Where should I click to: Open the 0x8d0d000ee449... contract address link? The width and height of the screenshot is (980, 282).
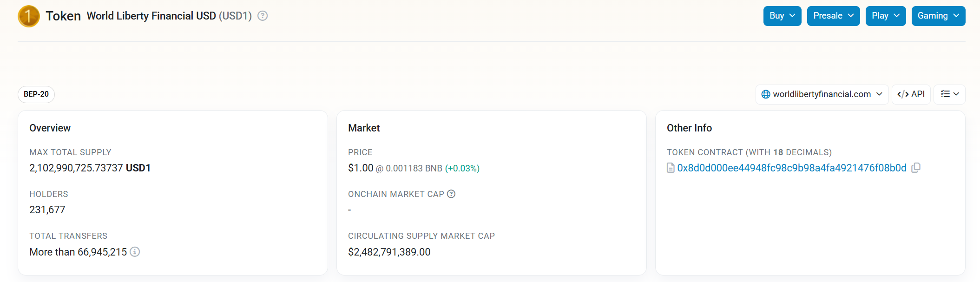click(x=791, y=168)
